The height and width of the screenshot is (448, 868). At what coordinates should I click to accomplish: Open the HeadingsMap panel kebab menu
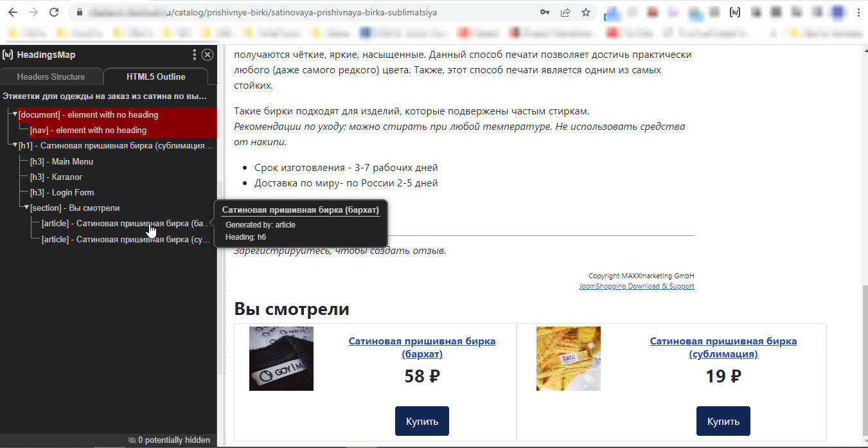(x=194, y=55)
